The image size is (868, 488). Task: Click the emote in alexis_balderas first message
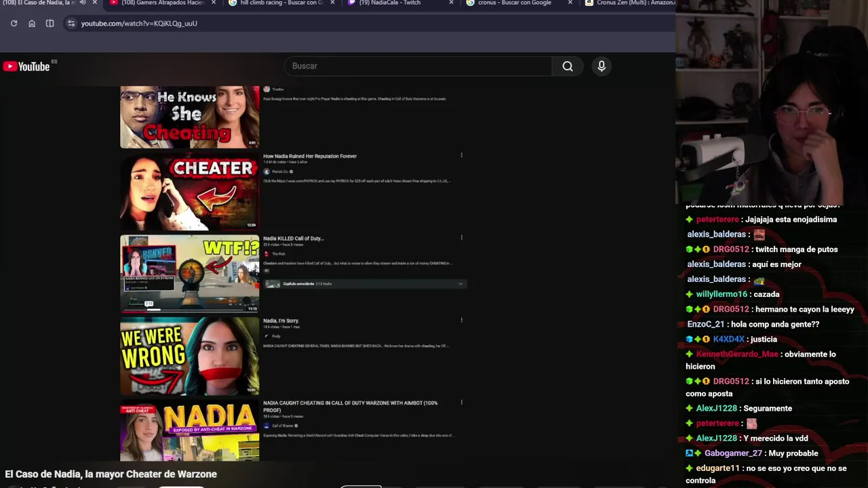coord(759,235)
